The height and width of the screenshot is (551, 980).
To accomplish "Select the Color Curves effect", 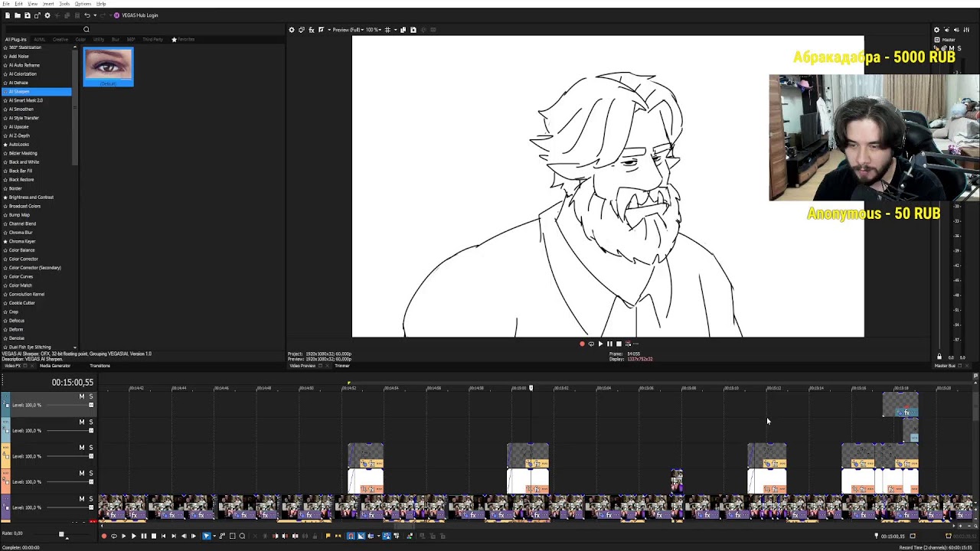I will tap(21, 276).
